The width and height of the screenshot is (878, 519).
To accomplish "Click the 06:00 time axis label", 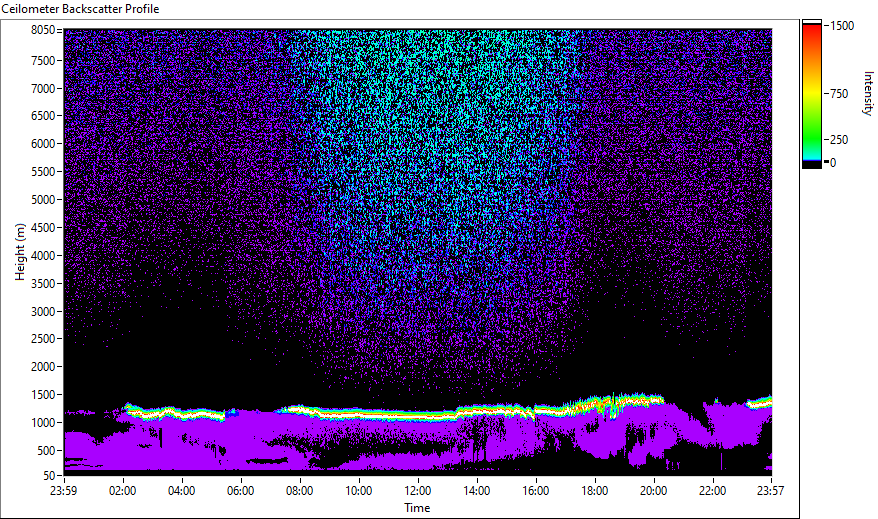I will [x=241, y=491].
